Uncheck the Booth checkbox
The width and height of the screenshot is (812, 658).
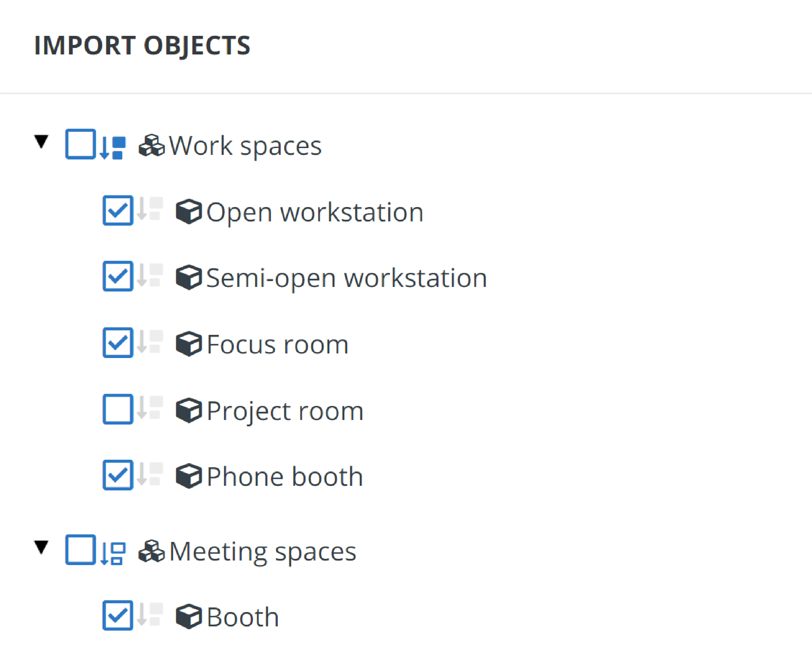(118, 616)
